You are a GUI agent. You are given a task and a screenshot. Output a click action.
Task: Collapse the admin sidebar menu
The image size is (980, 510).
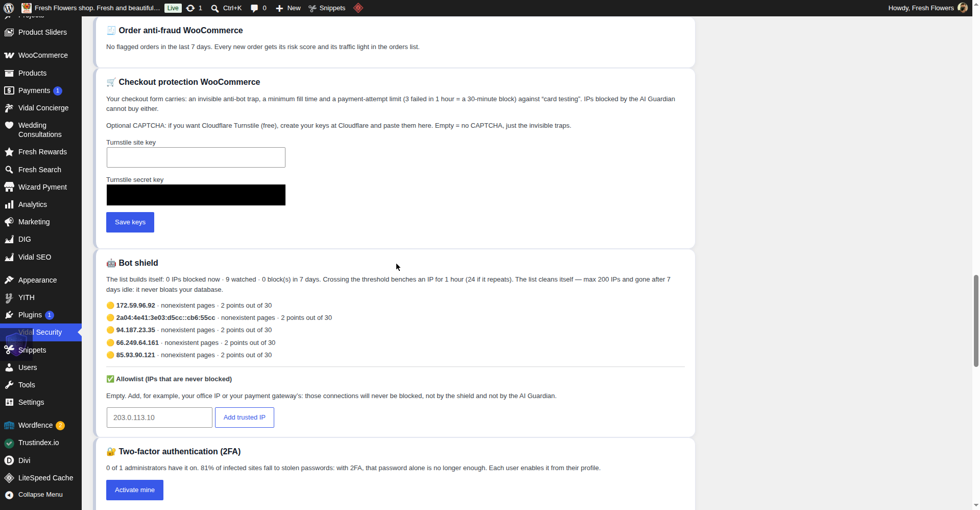point(41,495)
